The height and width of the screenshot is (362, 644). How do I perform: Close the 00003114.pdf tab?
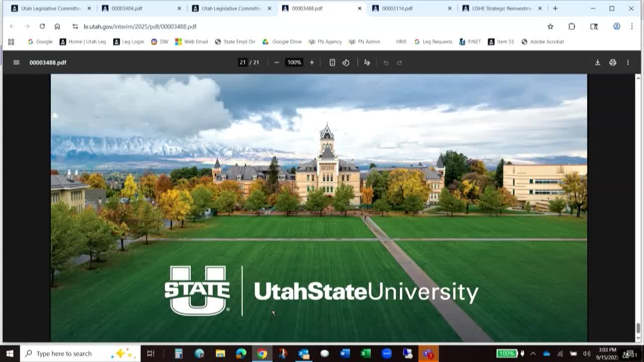click(450, 8)
